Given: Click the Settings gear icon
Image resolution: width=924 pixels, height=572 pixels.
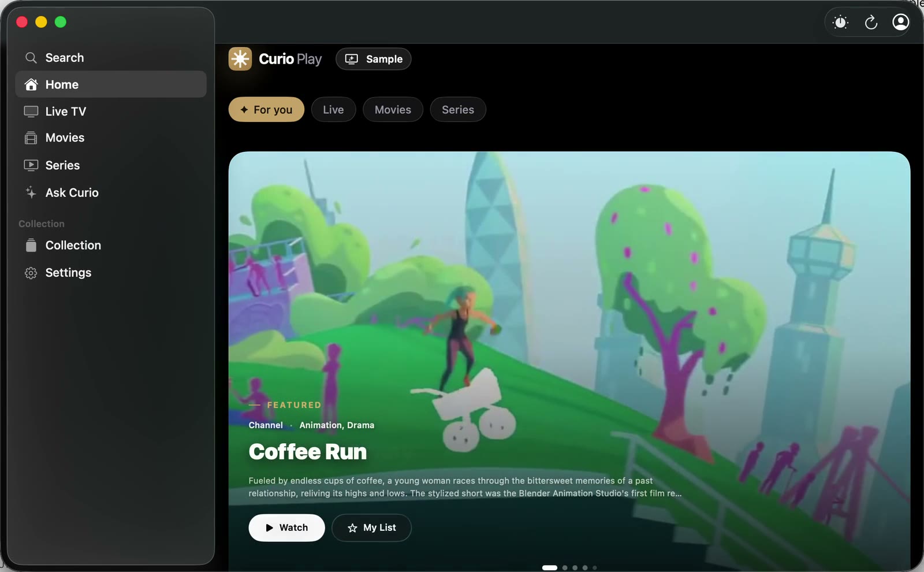Looking at the screenshot, I should 31,273.
